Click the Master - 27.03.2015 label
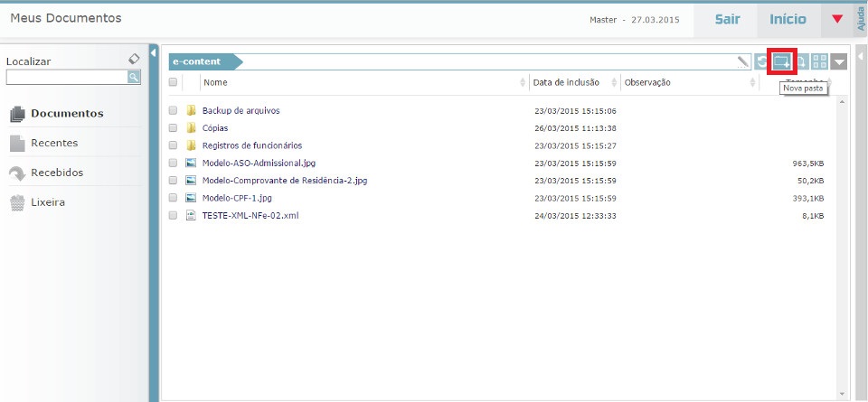This screenshot has height=402, width=868. point(635,20)
